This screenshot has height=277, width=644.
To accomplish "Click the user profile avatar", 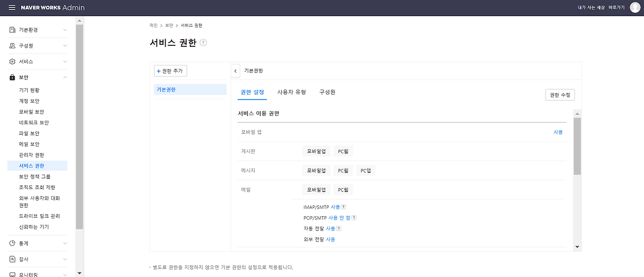I will (x=635, y=8).
